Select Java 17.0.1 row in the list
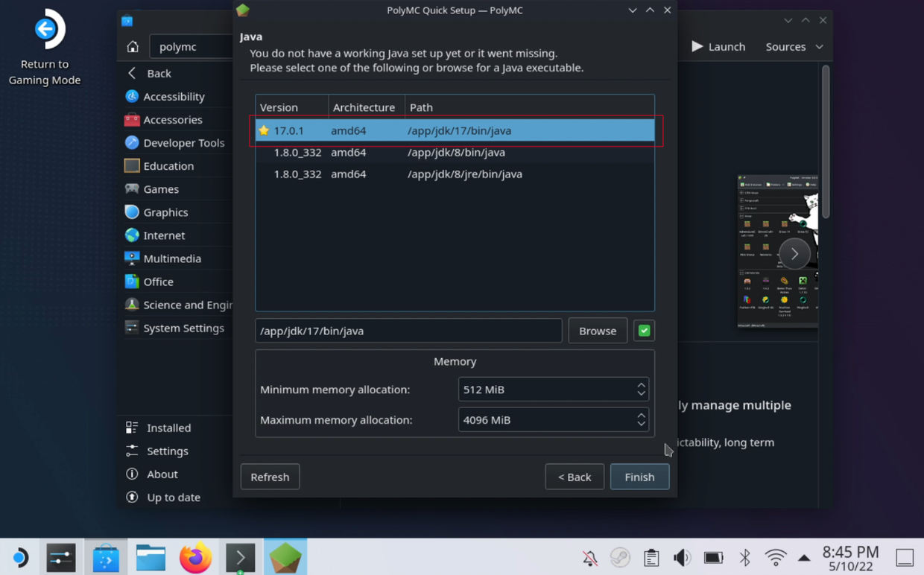Viewport: 924px width, 575px height. [455, 130]
